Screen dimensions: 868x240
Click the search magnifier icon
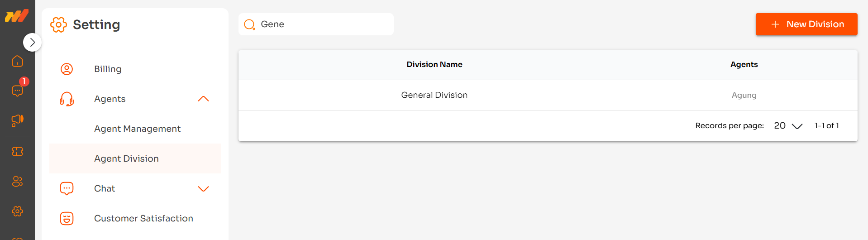click(249, 24)
